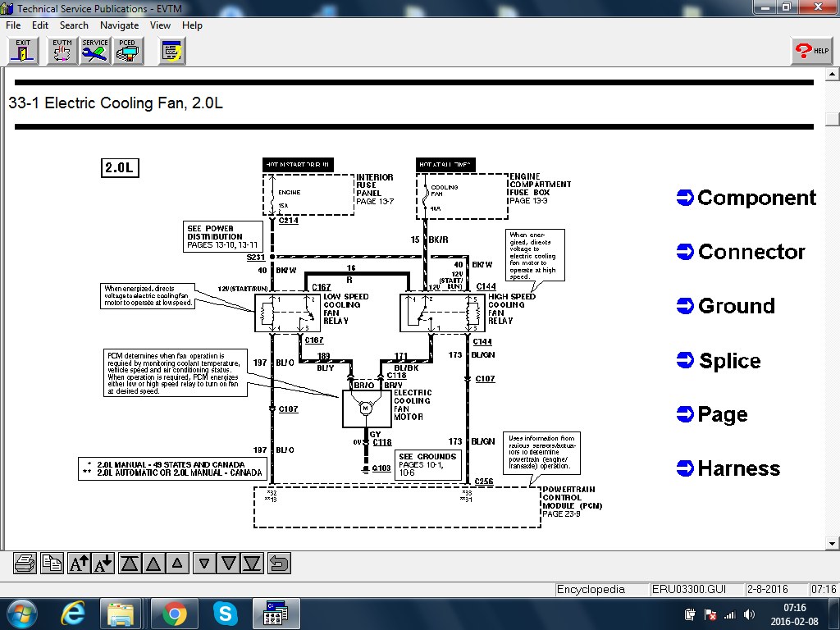This screenshot has height=630, width=840.
Task: Open Google Chrome from the taskbar
Action: pyautogui.click(x=173, y=613)
